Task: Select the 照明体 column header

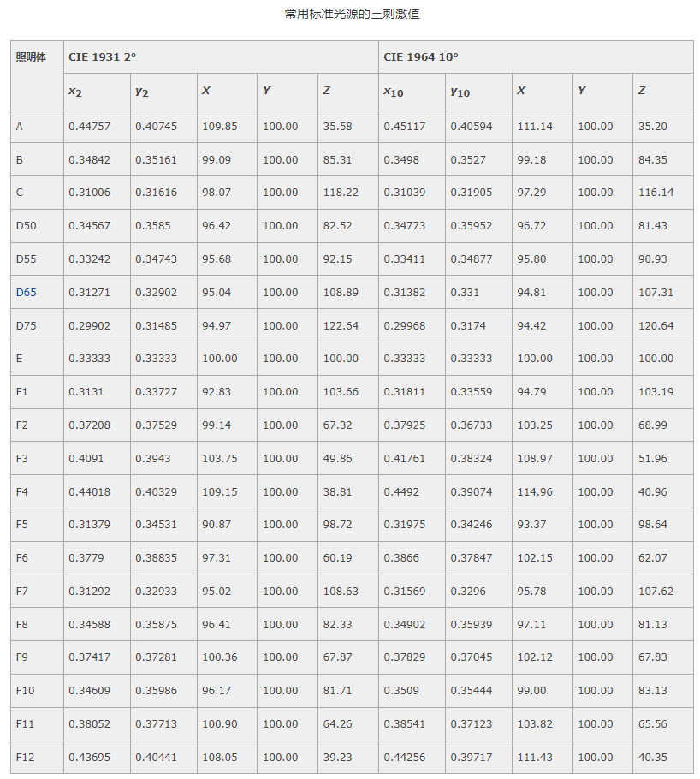Action: pos(31,57)
